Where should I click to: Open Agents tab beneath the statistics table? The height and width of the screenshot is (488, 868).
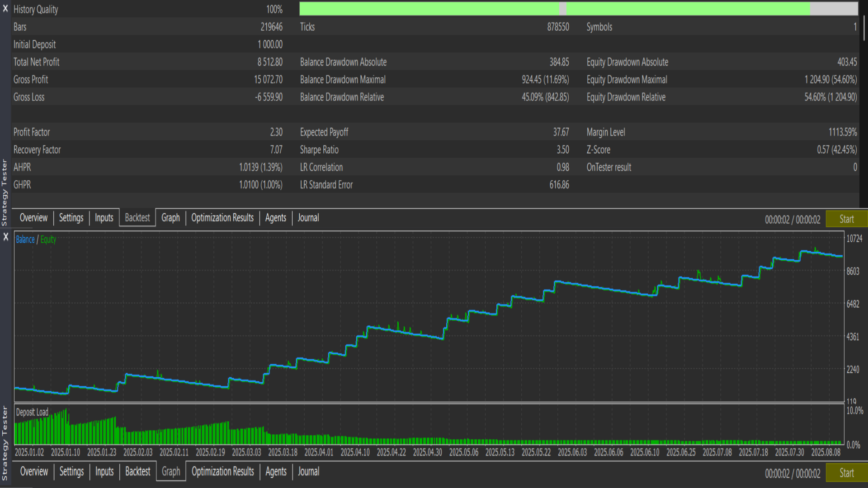click(x=276, y=218)
